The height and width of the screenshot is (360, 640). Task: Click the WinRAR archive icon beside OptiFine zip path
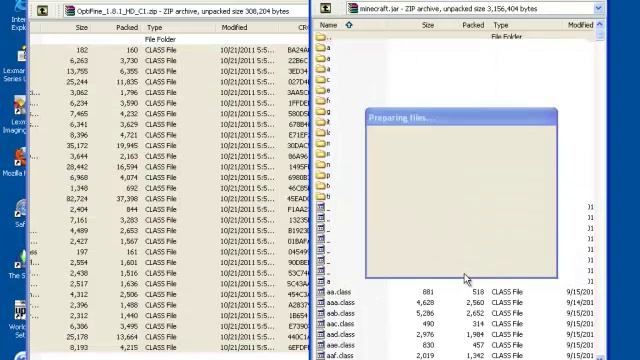coord(70,11)
